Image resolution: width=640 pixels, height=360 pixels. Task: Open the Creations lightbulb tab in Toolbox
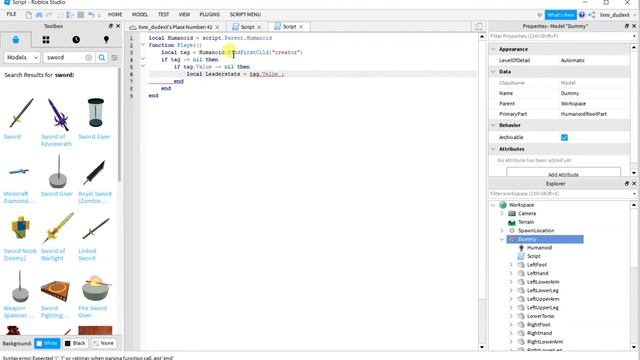[x=106, y=40]
